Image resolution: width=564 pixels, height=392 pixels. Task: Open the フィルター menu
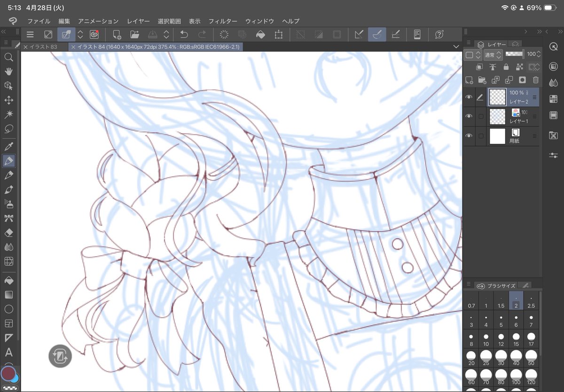pyautogui.click(x=223, y=21)
